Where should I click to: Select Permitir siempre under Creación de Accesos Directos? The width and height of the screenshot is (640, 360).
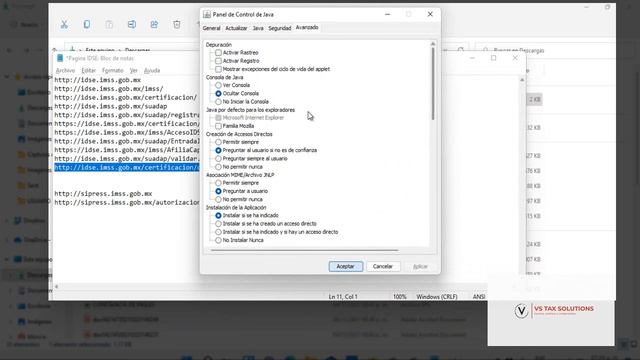point(218,142)
